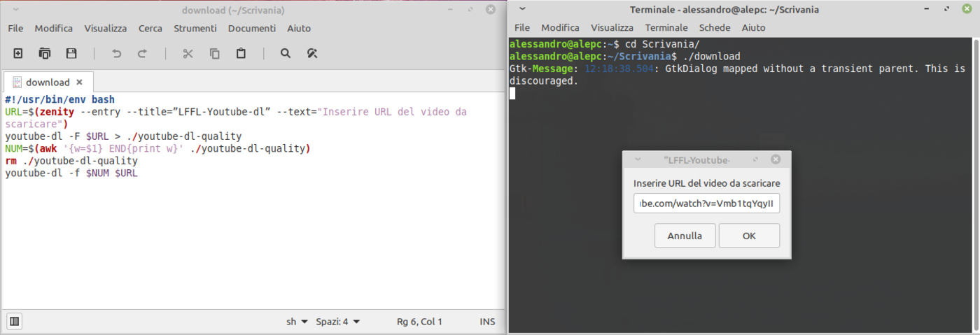Cut selection with the scissors icon

188,53
